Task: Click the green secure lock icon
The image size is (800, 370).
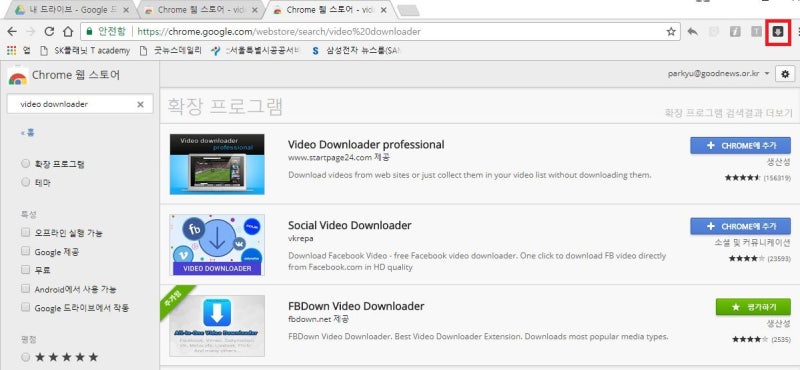Action: coord(89,32)
